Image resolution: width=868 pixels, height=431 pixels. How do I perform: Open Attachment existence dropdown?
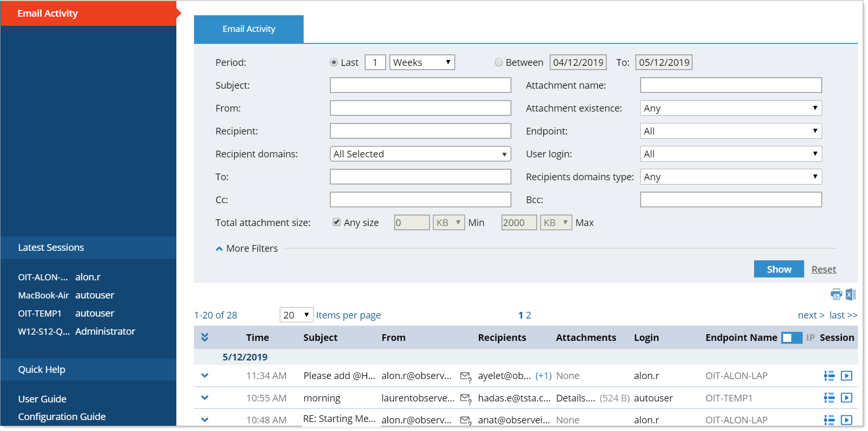tap(730, 108)
